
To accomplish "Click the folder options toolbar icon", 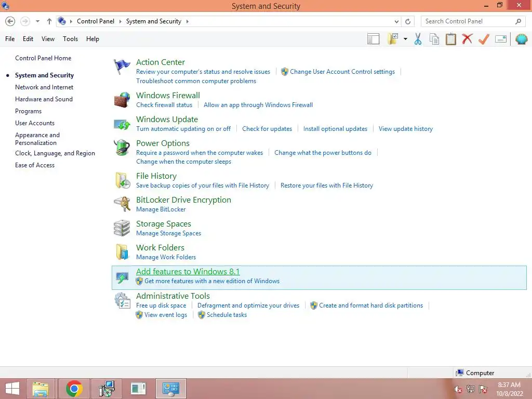I will point(393,39).
